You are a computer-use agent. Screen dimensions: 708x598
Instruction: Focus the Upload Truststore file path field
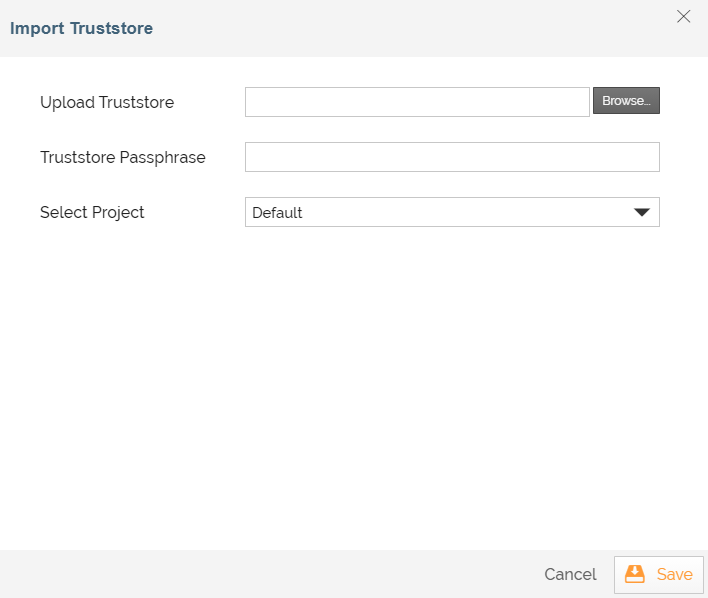click(x=417, y=102)
